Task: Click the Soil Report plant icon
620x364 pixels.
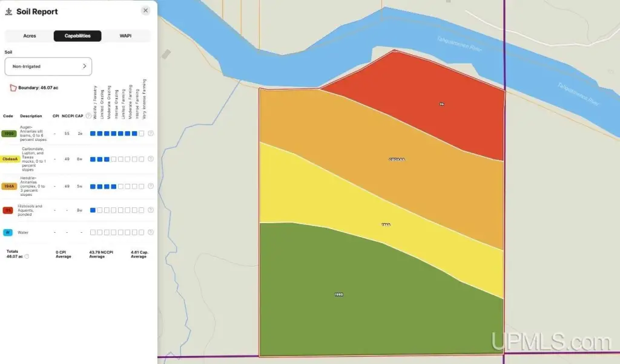Action: coord(8,11)
